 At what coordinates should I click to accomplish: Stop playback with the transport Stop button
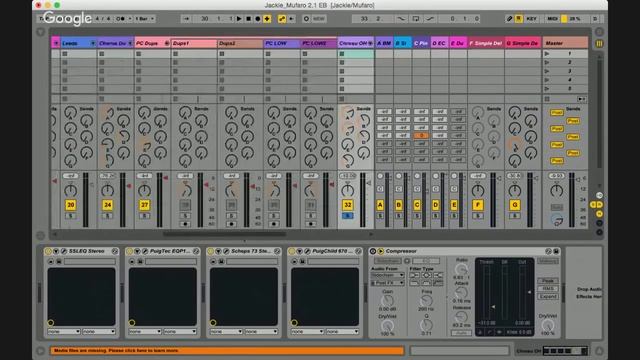(x=249, y=19)
